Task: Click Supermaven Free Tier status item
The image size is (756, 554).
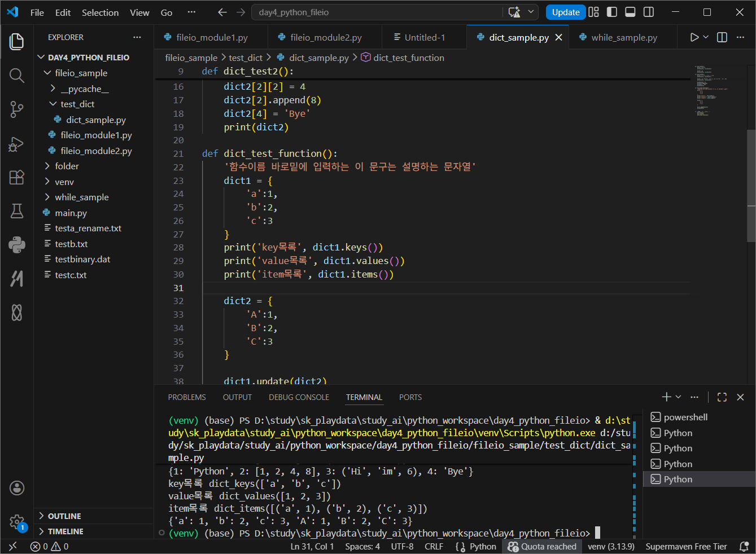Action: point(686,547)
